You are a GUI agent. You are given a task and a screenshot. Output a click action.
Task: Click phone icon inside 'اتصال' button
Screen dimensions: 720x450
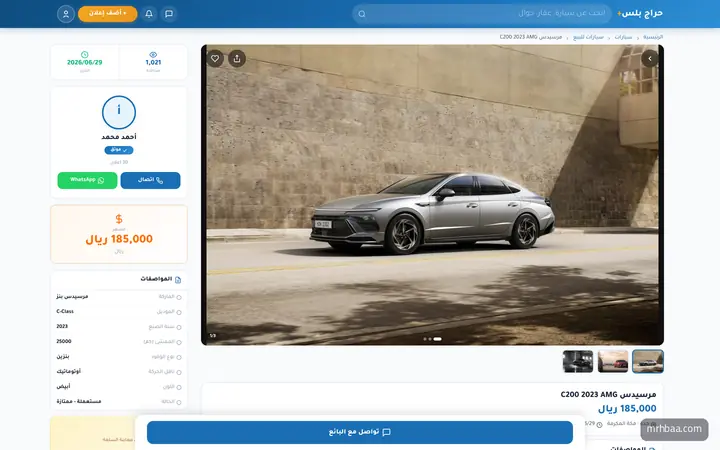pos(159,180)
